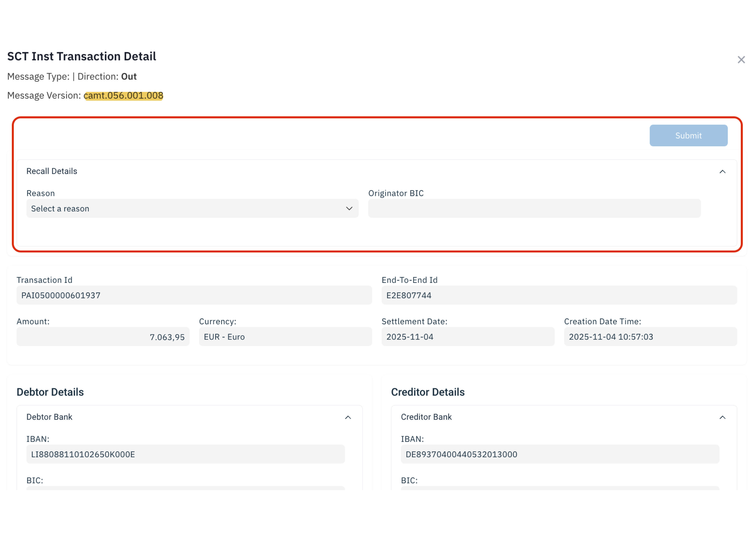The width and height of the screenshot is (756, 535).
Task: Click the Submit button
Action: click(x=688, y=135)
